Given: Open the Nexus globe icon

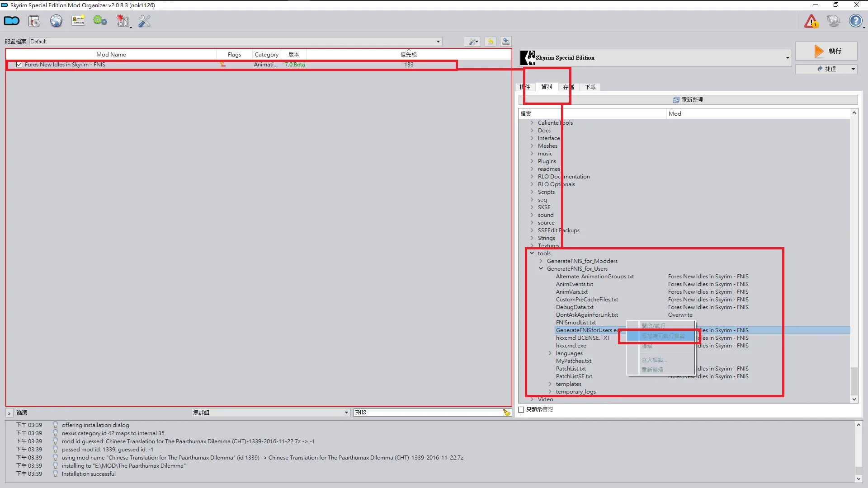Looking at the screenshot, I should pos(56,21).
